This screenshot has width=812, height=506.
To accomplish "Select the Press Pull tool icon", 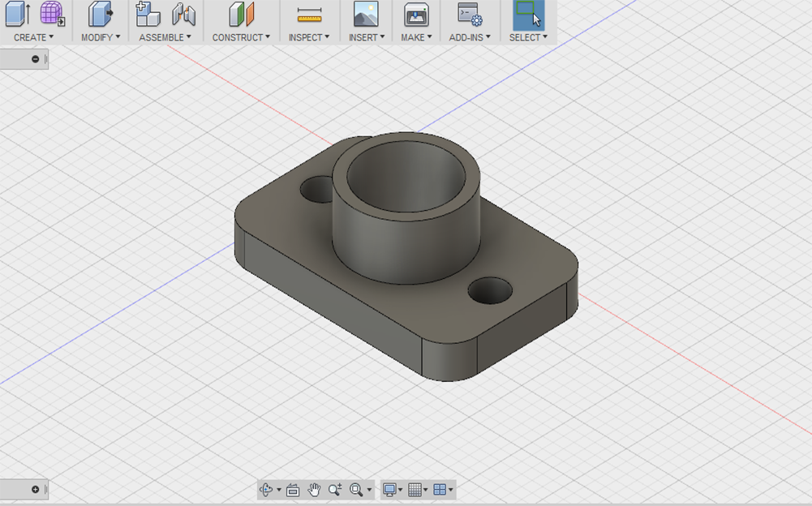I will 101,15.
